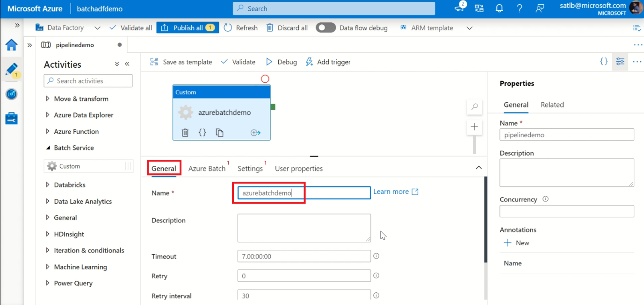Screen dimensions: 644x305
Task: Open the ARM template dropdown
Action: pyautogui.click(x=469, y=28)
